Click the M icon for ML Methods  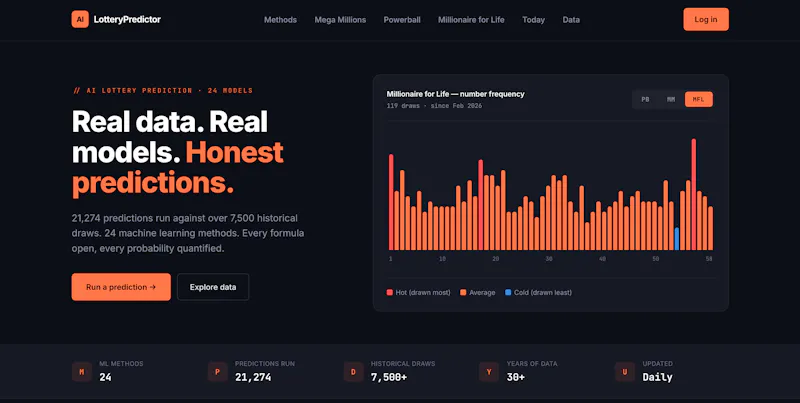[82, 372]
